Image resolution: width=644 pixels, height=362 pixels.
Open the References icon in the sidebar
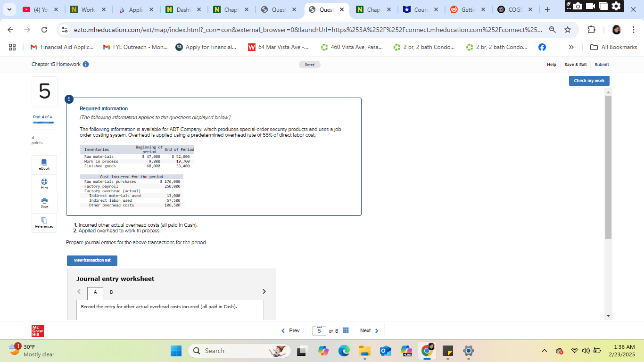(x=44, y=222)
